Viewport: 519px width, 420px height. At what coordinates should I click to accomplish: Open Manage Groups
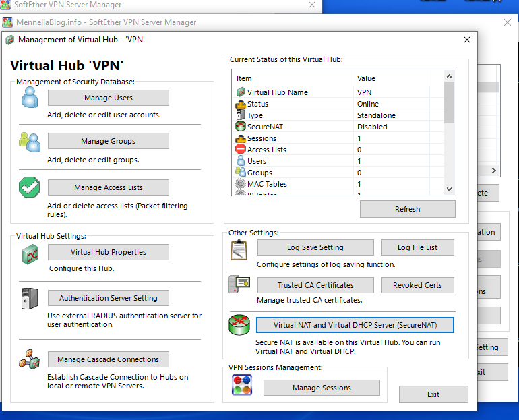tap(109, 141)
